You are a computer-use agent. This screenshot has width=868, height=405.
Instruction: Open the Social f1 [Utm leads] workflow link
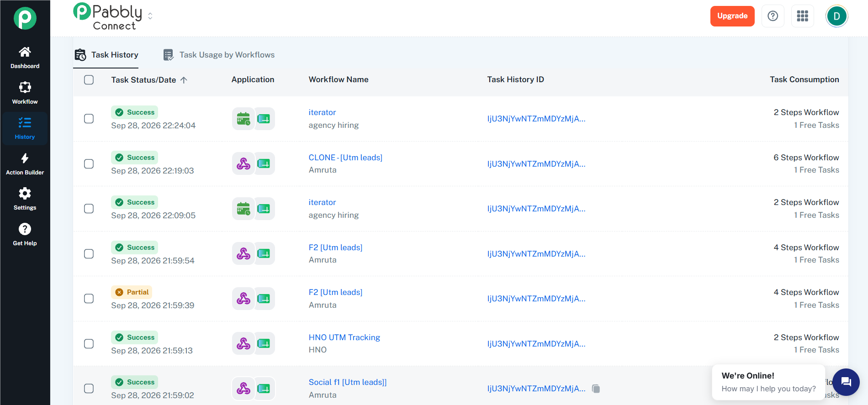348,382
